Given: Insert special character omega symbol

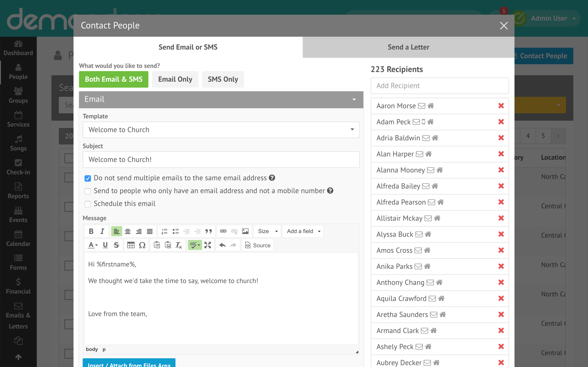Looking at the screenshot, I should point(142,245).
